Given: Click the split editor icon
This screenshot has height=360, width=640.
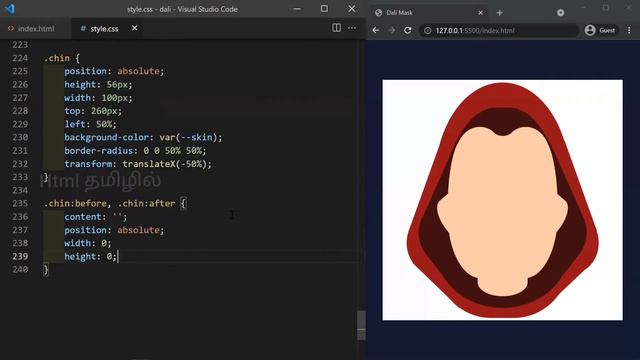Looking at the screenshot, I should pyautogui.click(x=336, y=28).
